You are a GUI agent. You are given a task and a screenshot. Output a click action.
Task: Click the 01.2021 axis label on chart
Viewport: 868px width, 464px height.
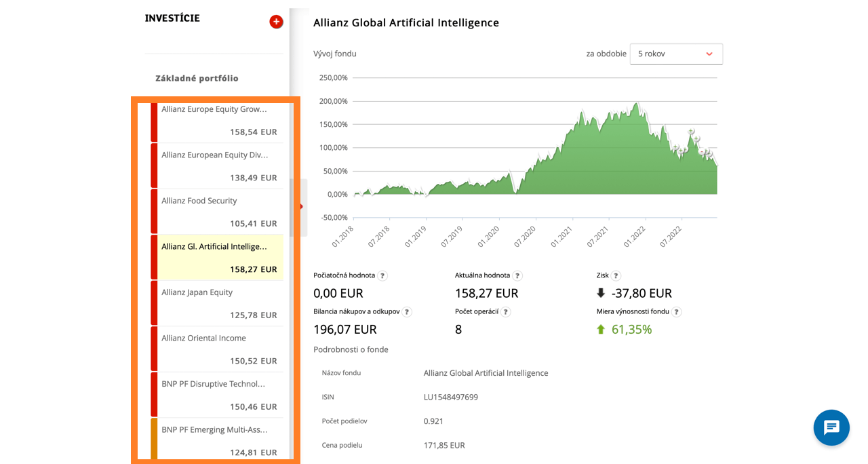click(x=562, y=236)
